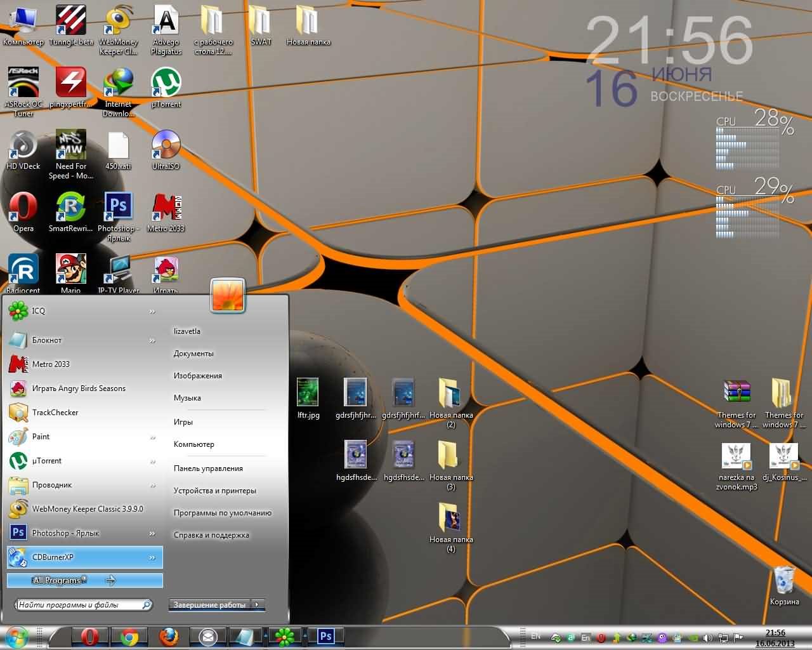The width and height of the screenshot is (812, 650).
Task: Expand the ICQ jump list arrow
Action: pos(152,311)
